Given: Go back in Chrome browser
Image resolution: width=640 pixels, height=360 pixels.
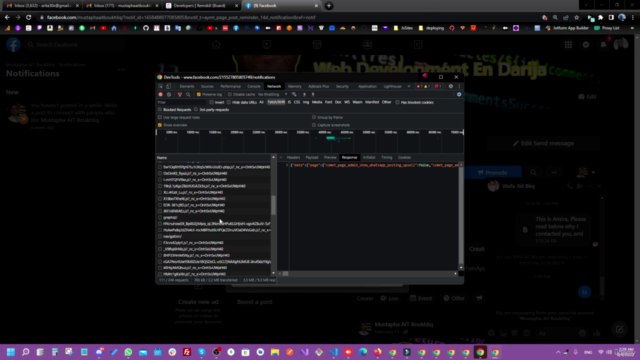Looking at the screenshot, I should (x=7, y=17).
